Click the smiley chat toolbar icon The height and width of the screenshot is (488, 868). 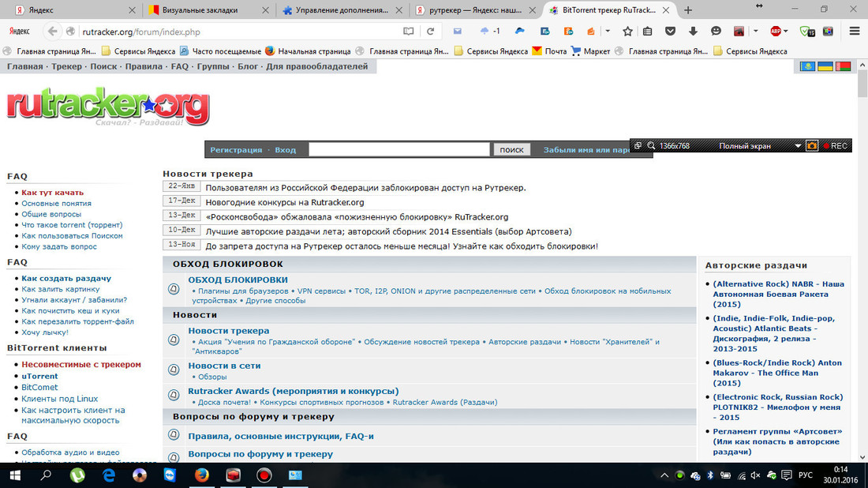point(716,32)
